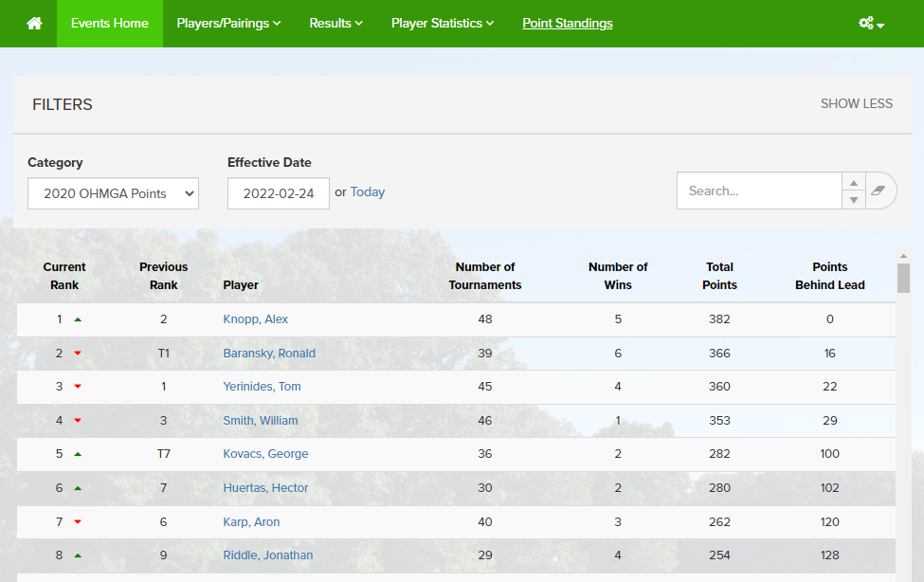This screenshot has width=924, height=582.
Task: Open the Player Statistics dropdown
Action: coord(442,24)
